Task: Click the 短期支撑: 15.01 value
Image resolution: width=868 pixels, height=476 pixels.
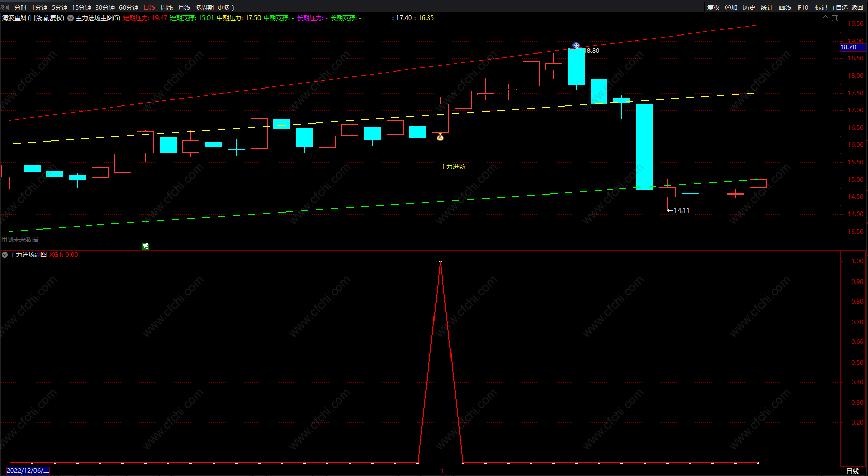Action: [x=192, y=18]
